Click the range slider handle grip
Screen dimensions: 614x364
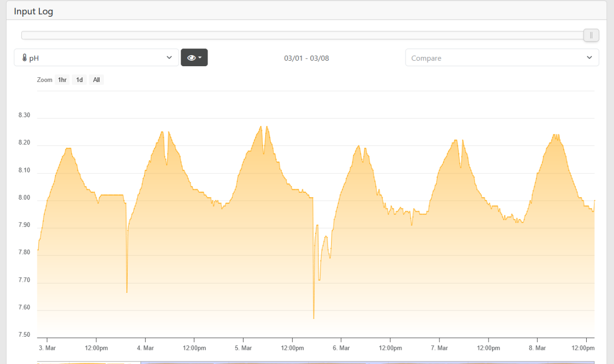591,35
